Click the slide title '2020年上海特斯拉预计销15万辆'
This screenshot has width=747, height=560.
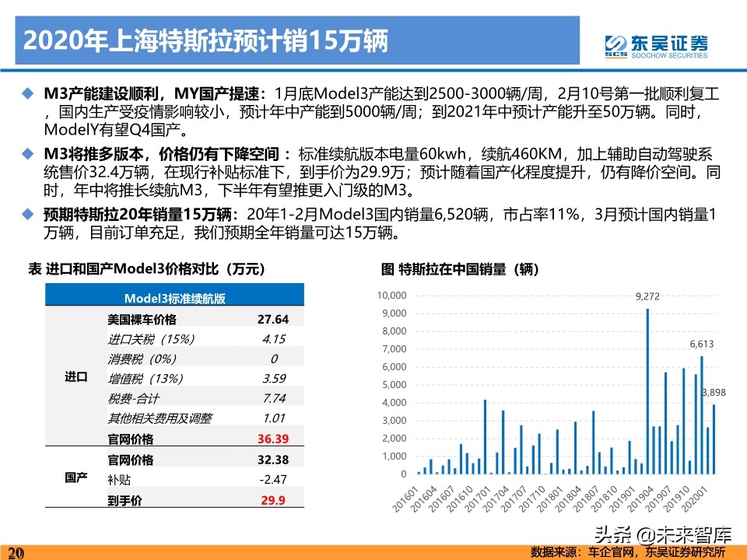coord(205,40)
